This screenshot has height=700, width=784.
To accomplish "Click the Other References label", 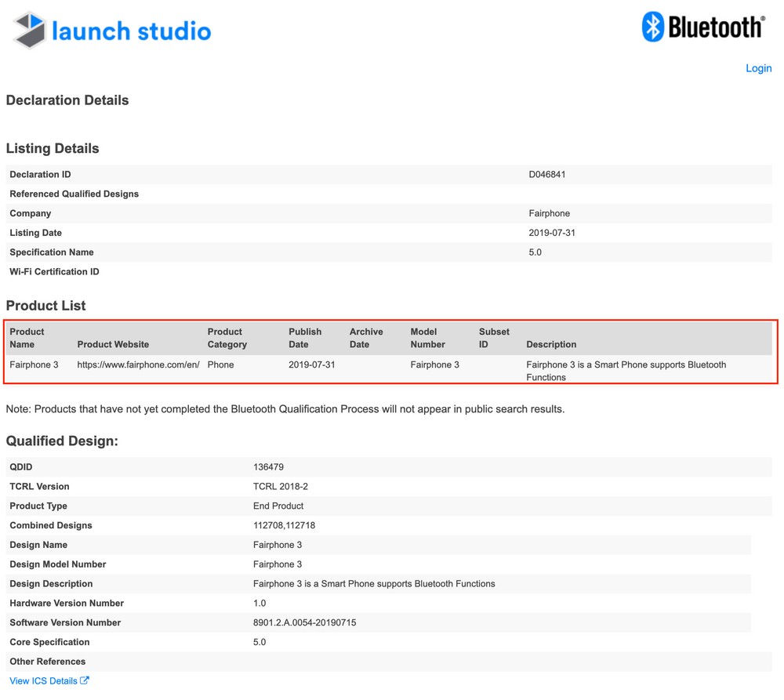I will tap(48, 662).
